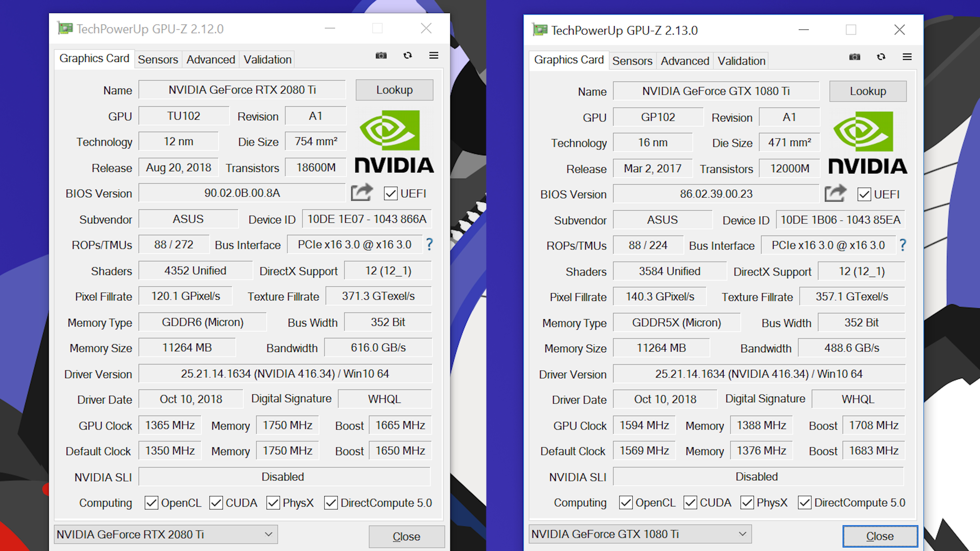Click Transistors value 12000M
Screen dimensions: 980x551
pos(790,168)
